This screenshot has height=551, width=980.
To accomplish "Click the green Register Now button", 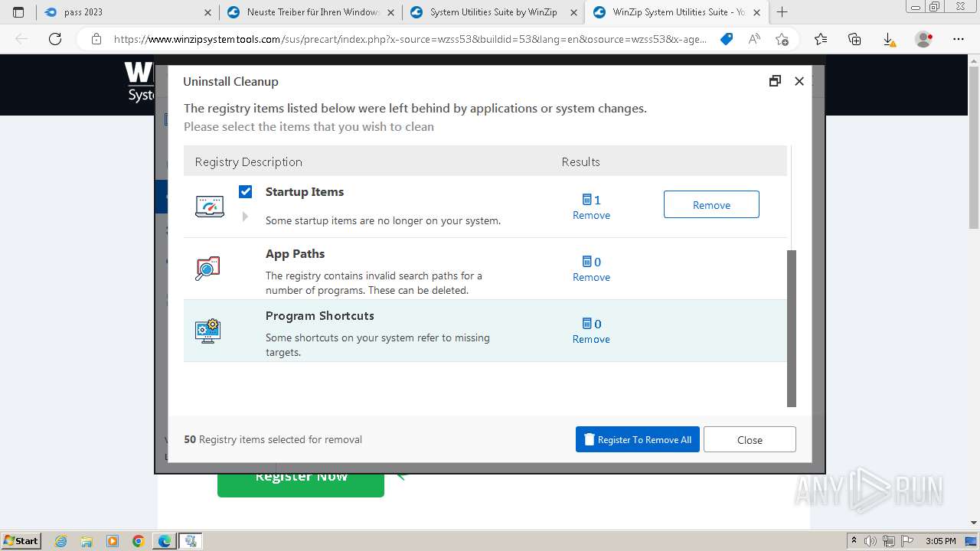I will (x=301, y=481).
